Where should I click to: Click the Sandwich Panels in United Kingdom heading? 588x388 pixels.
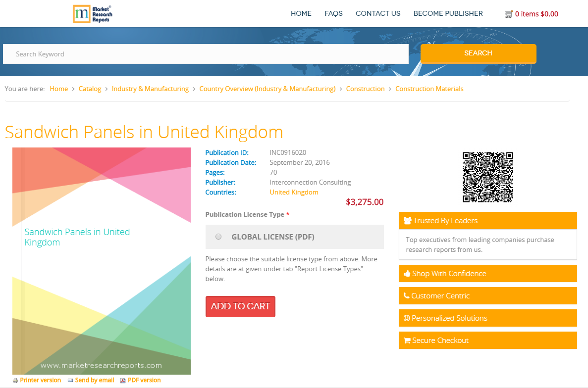(x=144, y=132)
